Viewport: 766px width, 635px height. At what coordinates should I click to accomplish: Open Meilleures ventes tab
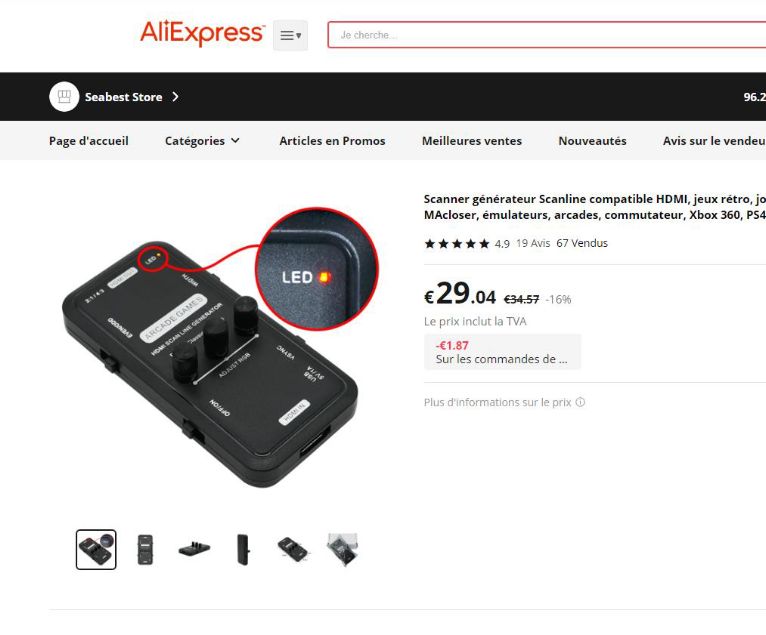pos(472,141)
